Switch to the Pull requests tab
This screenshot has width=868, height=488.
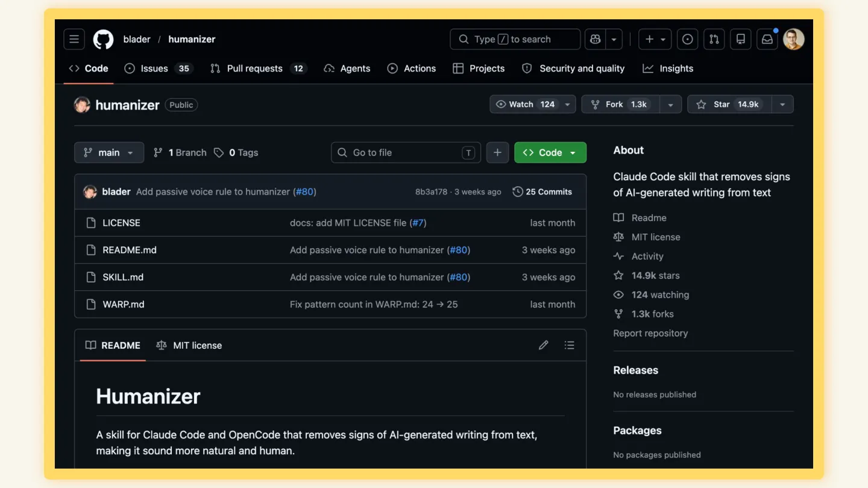tap(258, 69)
